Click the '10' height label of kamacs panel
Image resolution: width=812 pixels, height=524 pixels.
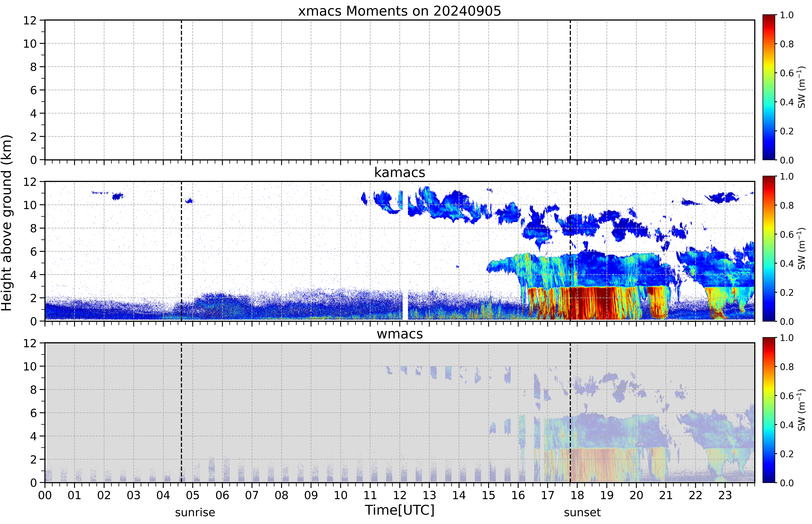30,205
